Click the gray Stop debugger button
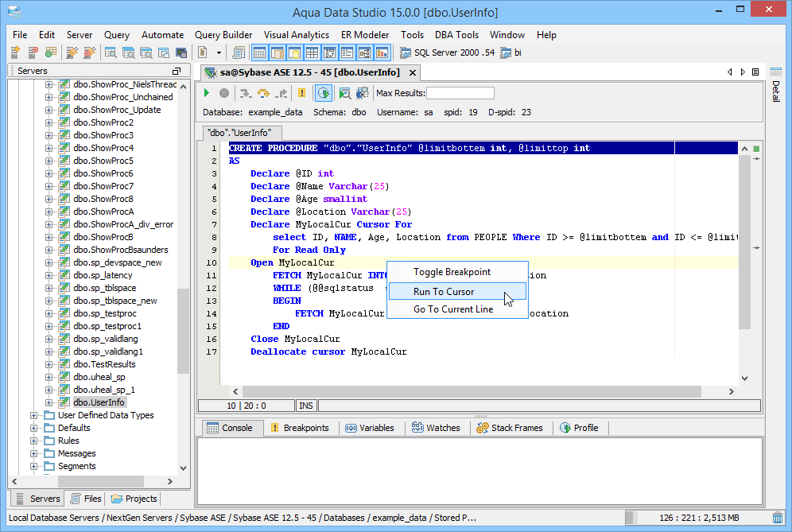792x532 pixels. 224,93
